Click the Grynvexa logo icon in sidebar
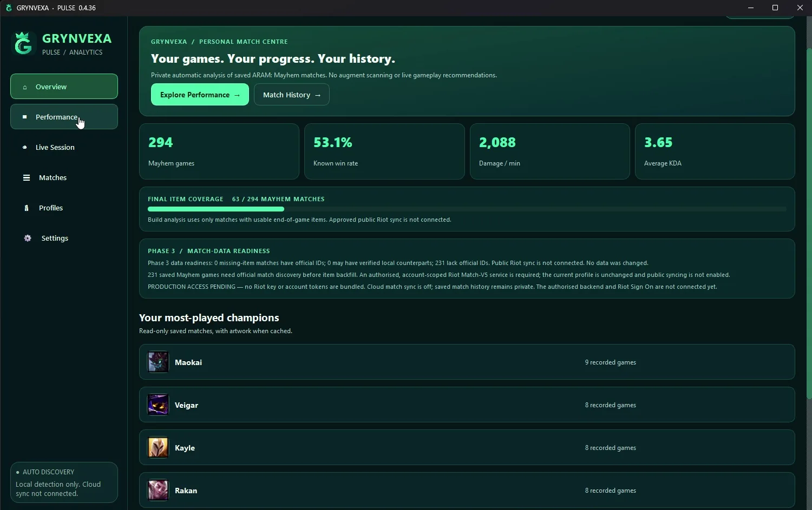Screen dimensions: 812x510 pyautogui.click(x=23, y=44)
